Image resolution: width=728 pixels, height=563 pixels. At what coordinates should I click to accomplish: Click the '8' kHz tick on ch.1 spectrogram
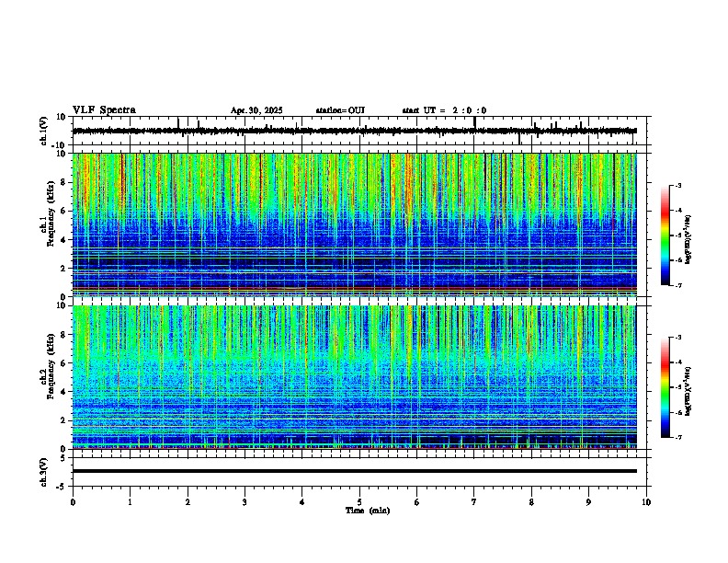[x=63, y=182]
